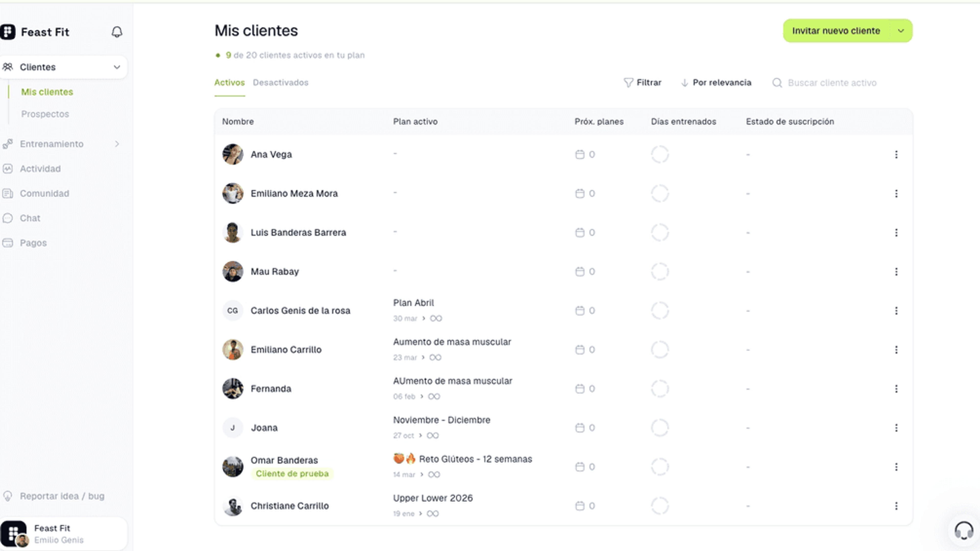Click the search magnifier icon
The width and height of the screenshot is (980, 551).
[777, 83]
